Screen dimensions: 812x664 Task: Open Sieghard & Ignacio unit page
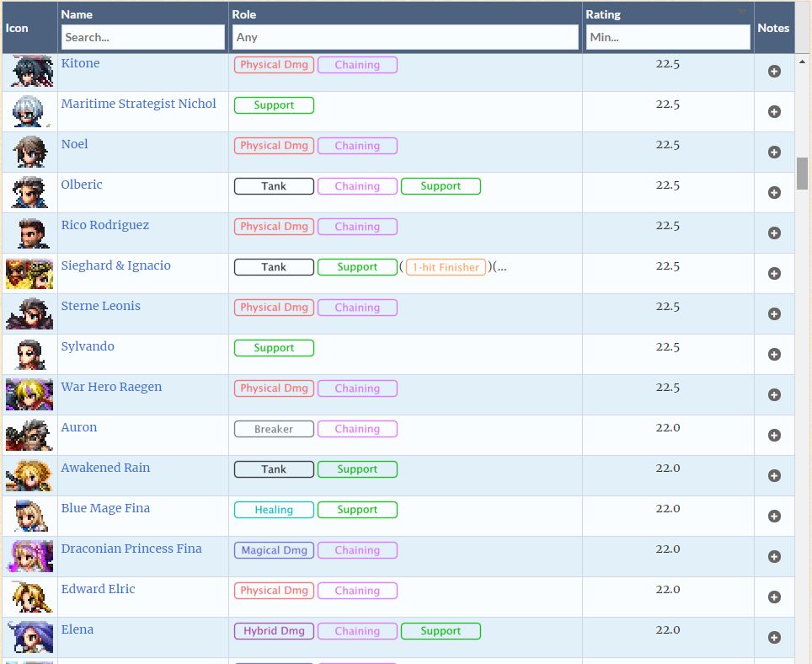coord(116,265)
